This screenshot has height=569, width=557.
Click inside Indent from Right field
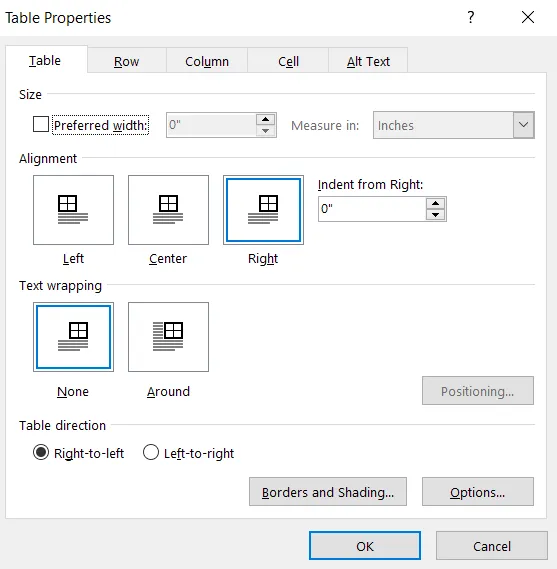click(372, 209)
